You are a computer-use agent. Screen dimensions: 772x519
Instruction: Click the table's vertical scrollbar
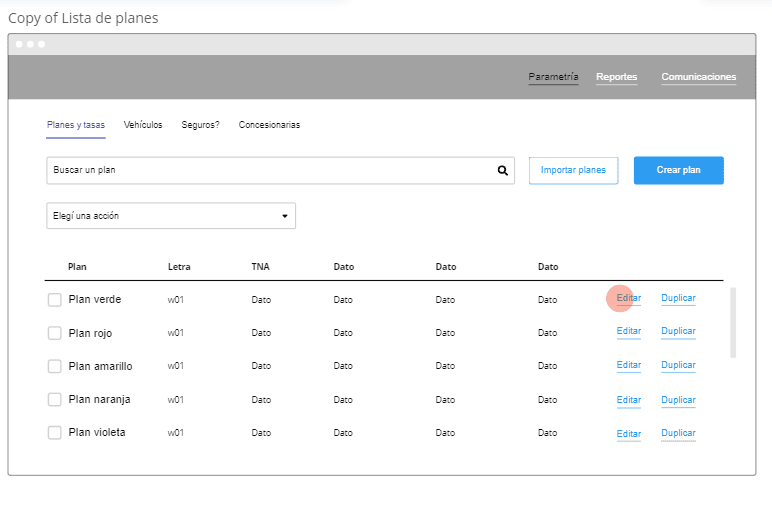pyautogui.click(x=733, y=323)
